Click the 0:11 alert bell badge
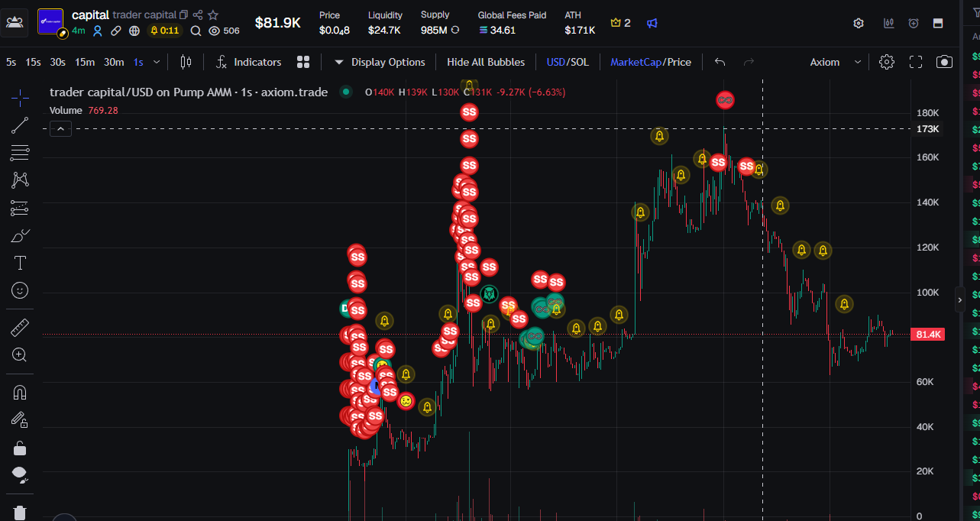Viewport: 980px width, 521px height. pyautogui.click(x=165, y=31)
